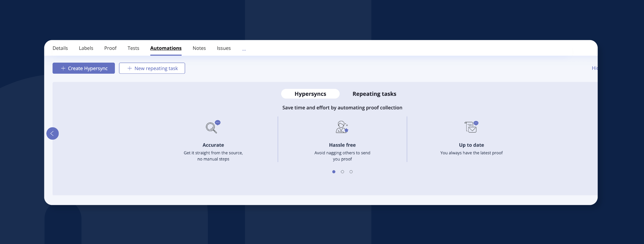Click 'You always have the latest proof' text
Screen dimensions: 644x244
[x=471, y=153]
